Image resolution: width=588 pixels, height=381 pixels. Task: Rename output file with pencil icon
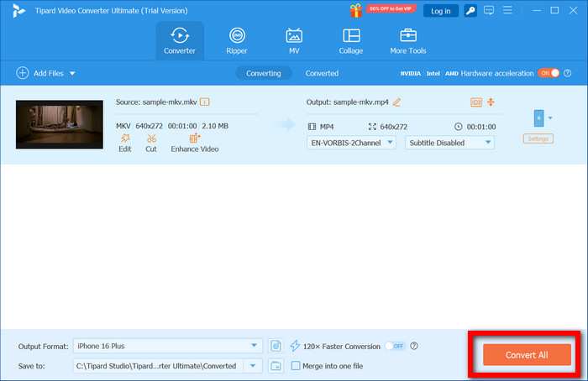[396, 102]
